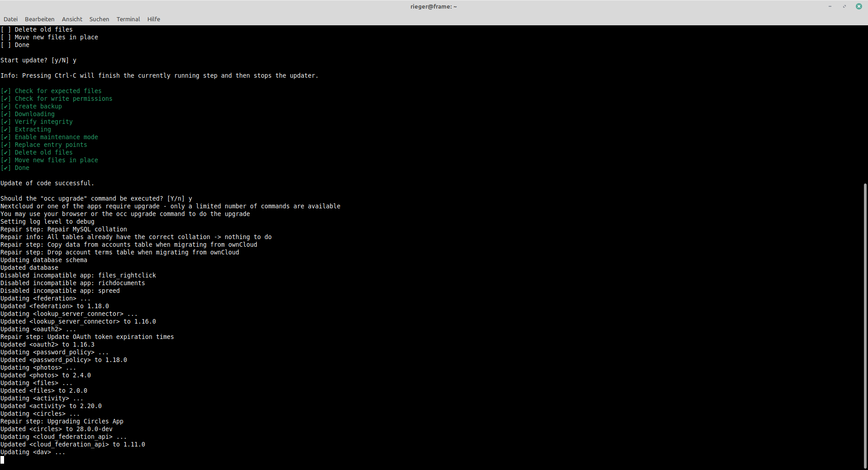Click the terminal vertical scrollbar

tap(865, 325)
